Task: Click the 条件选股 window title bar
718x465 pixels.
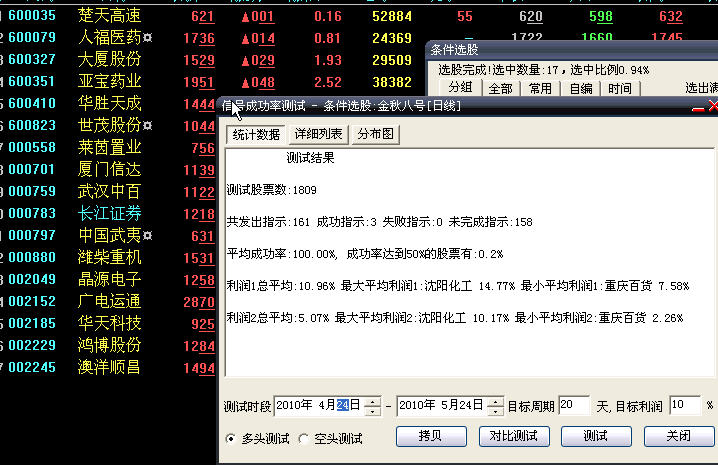Action: click(x=572, y=49)
